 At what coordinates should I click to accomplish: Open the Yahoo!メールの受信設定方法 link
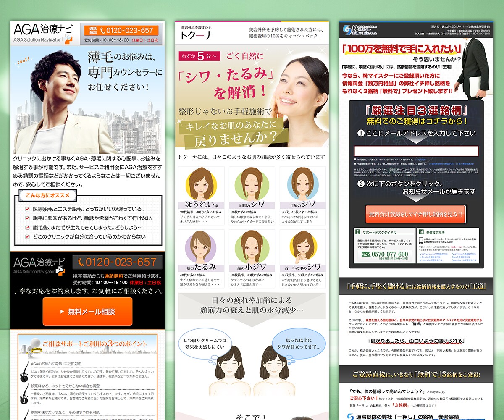click(x=434, y=254)
